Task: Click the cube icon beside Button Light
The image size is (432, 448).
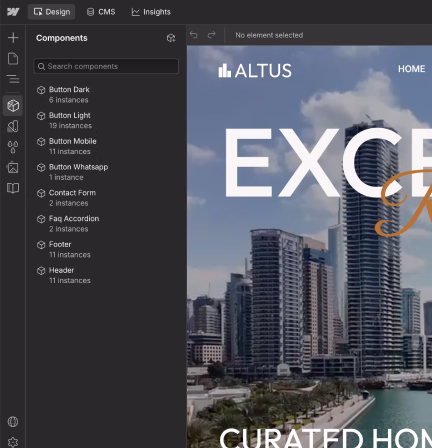Action: (x=41, y=116)
